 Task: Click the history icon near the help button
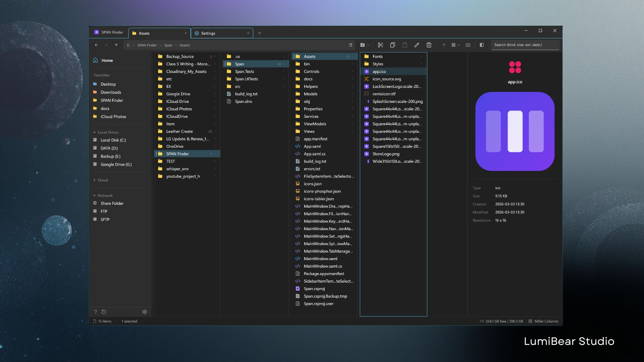pyautogui.click(x=104, y=312)
